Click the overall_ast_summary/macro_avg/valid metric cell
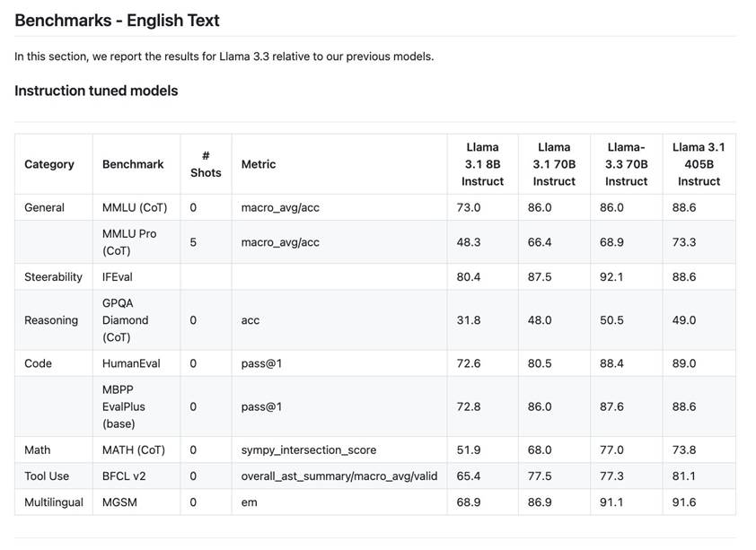Viewport: 756px width, 550px height. (x=339, y=476)
